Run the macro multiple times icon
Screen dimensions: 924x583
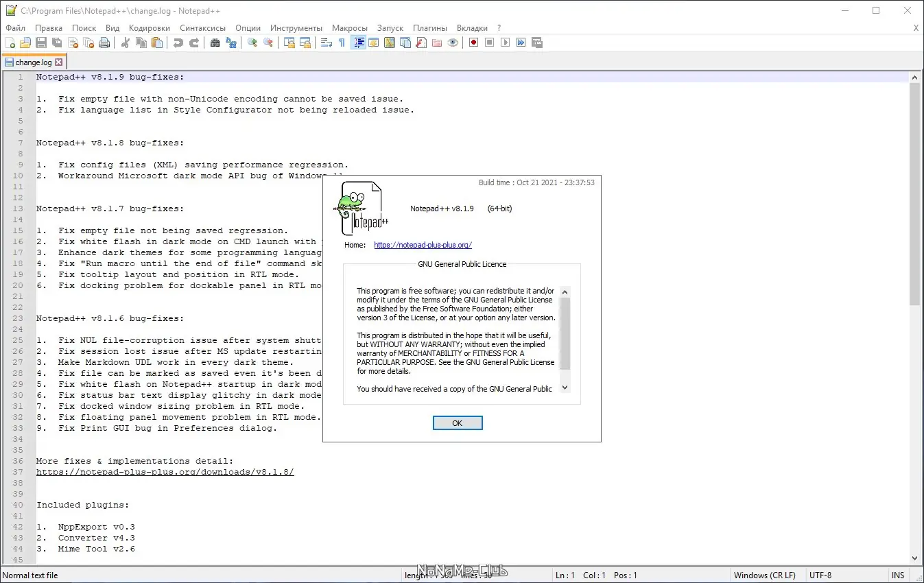pos(521,43)
